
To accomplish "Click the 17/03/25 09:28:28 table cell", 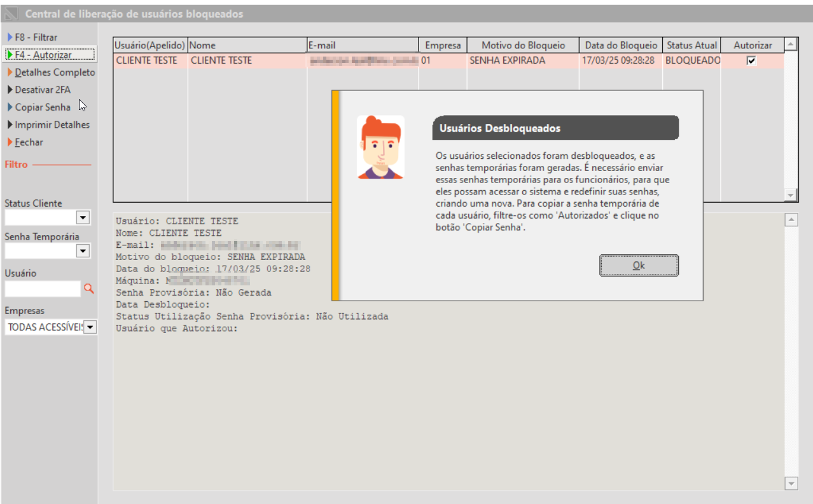I will [x=621, y=61].
